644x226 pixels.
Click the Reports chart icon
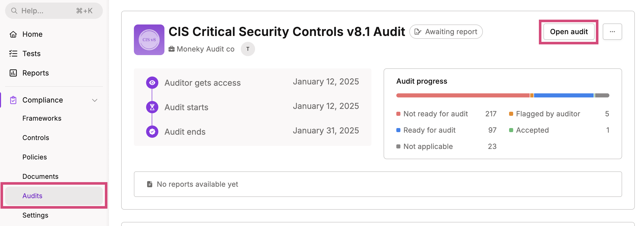(13, 73)
